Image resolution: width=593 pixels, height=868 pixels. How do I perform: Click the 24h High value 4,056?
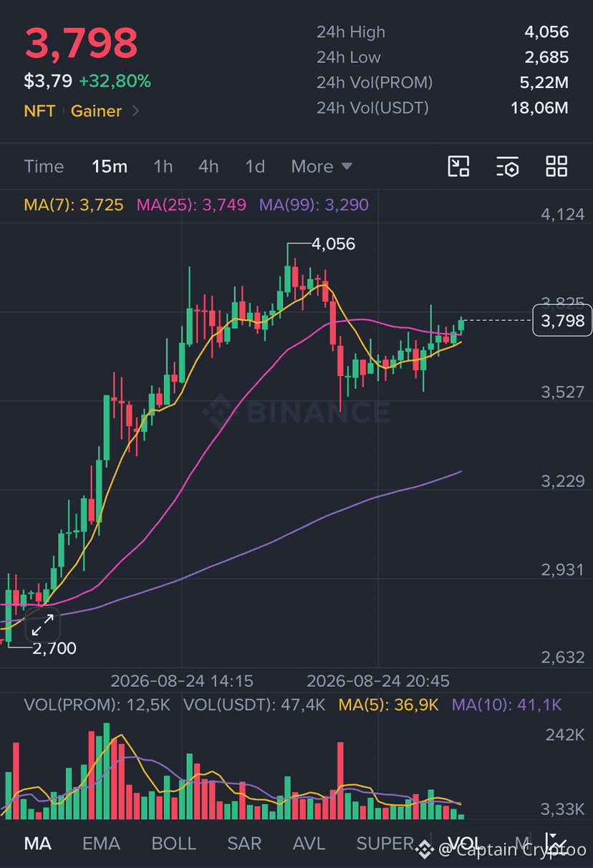pyautogui.click(x=546, y=32)
